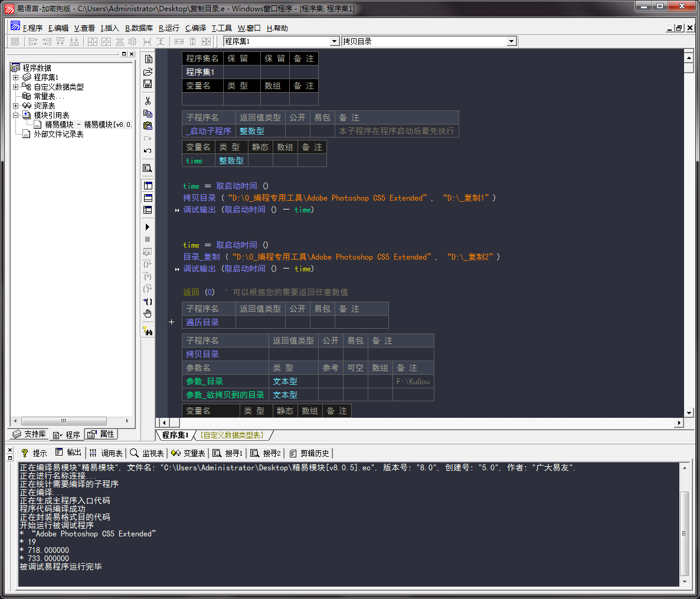Open the B.数据库 menu

pyautogui.click(x=139, y=28)
